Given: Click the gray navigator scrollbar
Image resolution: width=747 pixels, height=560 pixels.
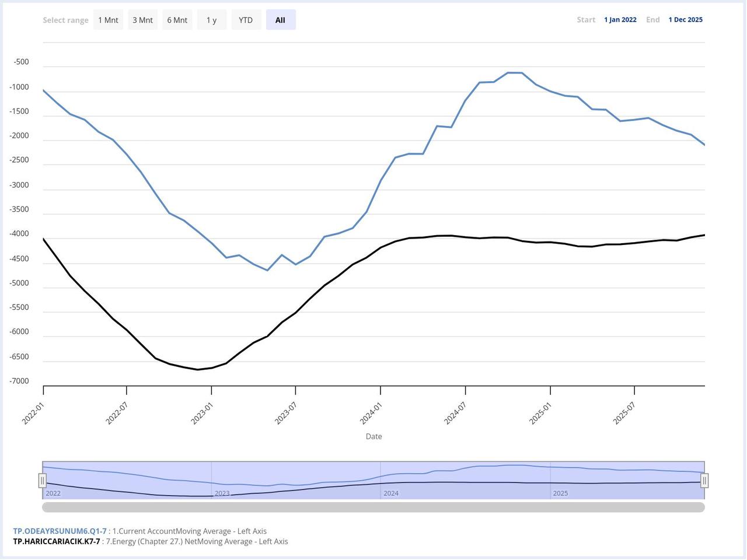Looking at the screenshot, I should pos(373,508).
